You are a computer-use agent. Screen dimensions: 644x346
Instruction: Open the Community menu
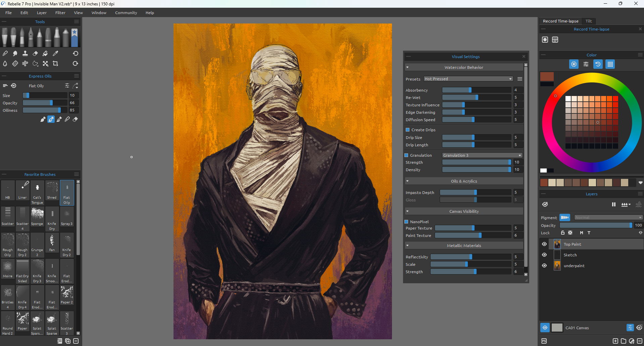126,13
